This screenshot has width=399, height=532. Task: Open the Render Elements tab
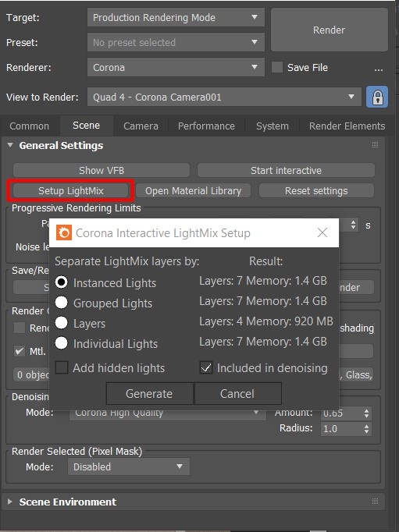347,126
